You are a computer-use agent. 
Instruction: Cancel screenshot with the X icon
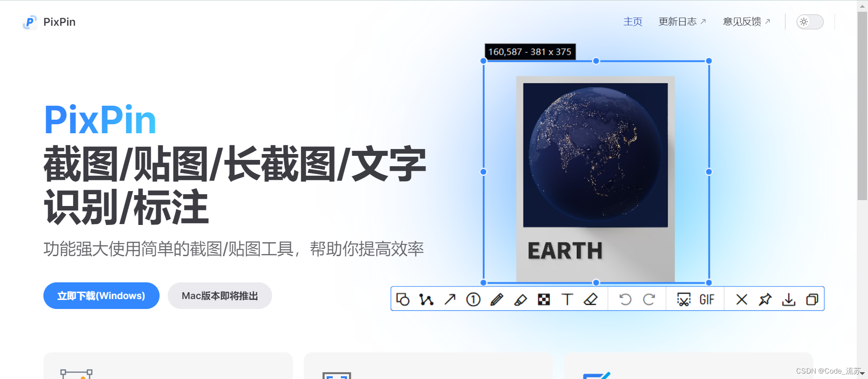coord(741,299)
